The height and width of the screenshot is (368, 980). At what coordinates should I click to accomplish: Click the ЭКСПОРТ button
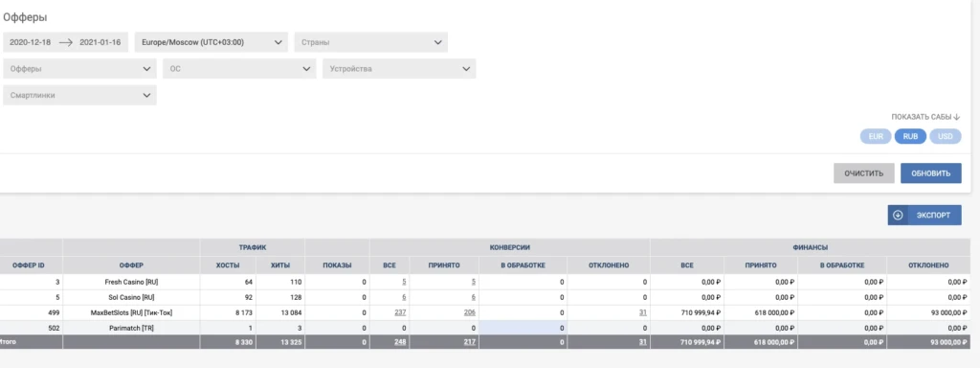924,215
